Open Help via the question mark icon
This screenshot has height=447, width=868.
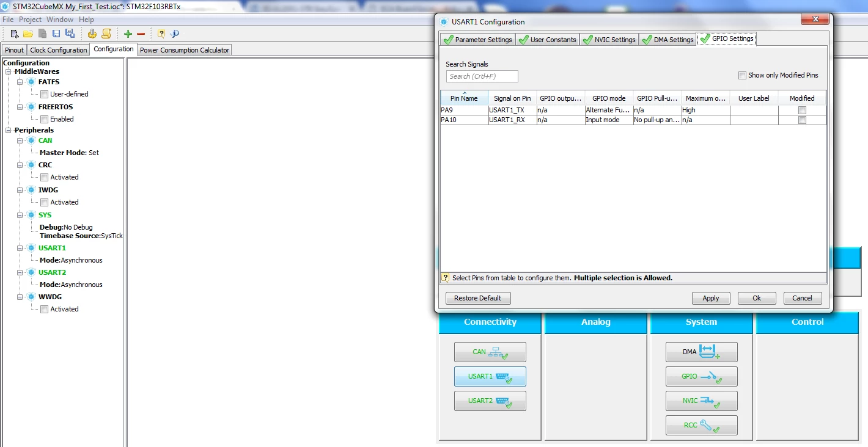tap(161, 34)
